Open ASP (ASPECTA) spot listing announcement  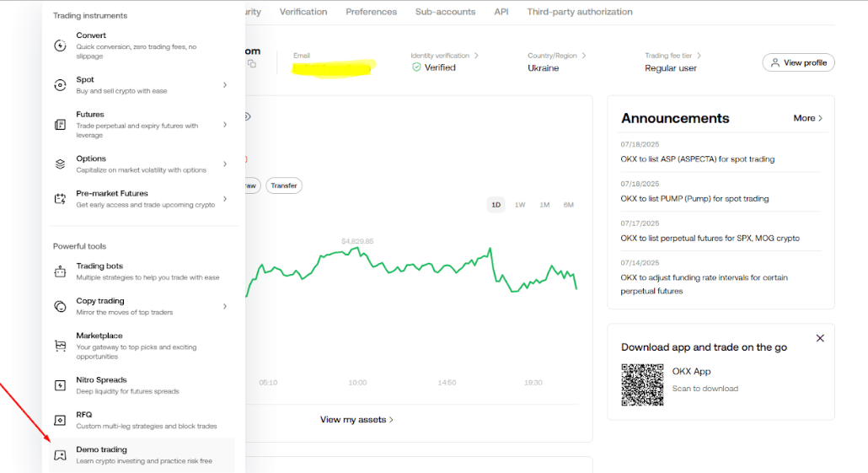point(698,159)
